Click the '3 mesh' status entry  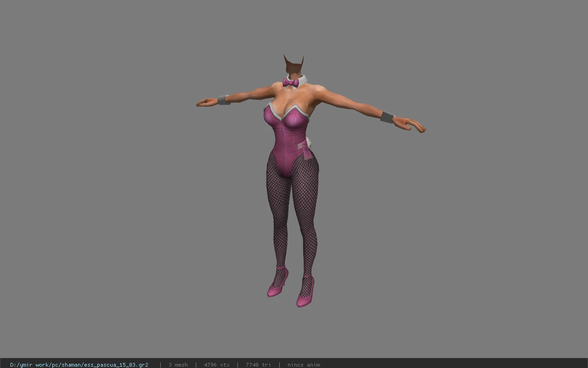pyautogui.click(x=178, y=365)
